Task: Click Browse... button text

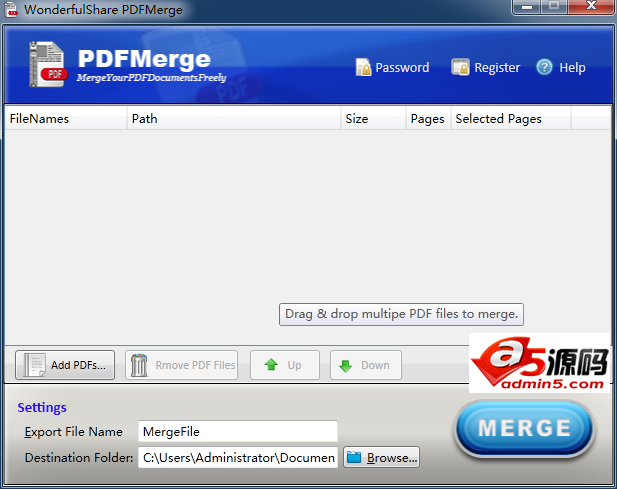Action: click(392, 458)
